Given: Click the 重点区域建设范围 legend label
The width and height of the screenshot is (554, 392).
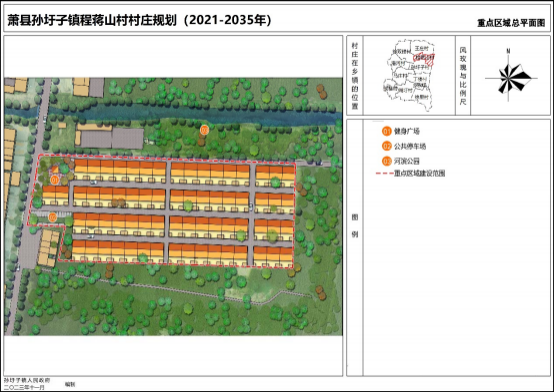Looking at the screenshot, I should (419, 174).
